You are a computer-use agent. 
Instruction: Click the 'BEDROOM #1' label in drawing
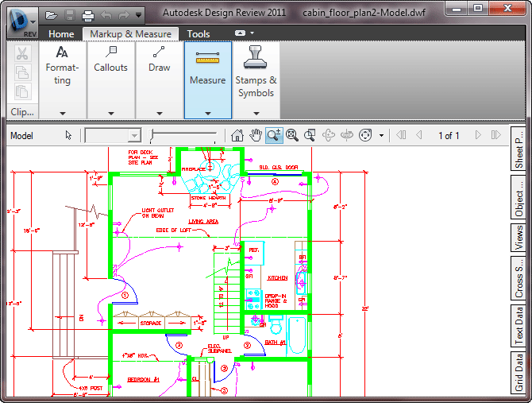click(143, 380)
